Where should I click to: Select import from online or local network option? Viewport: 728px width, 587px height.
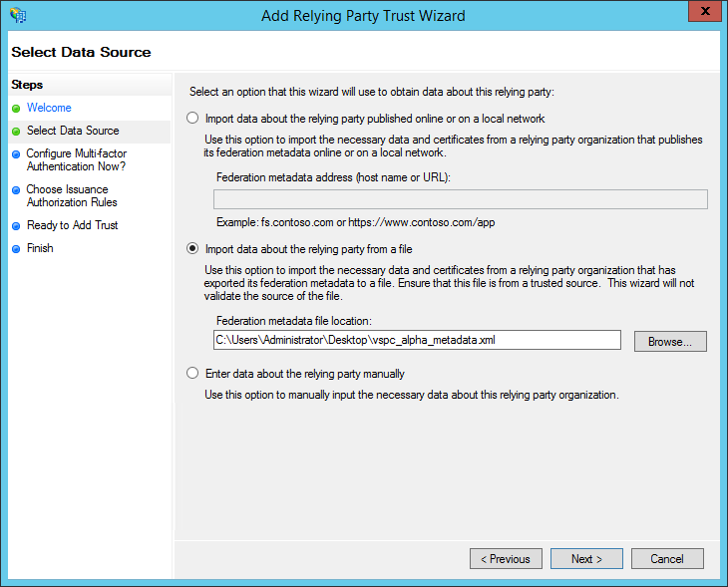193,118
